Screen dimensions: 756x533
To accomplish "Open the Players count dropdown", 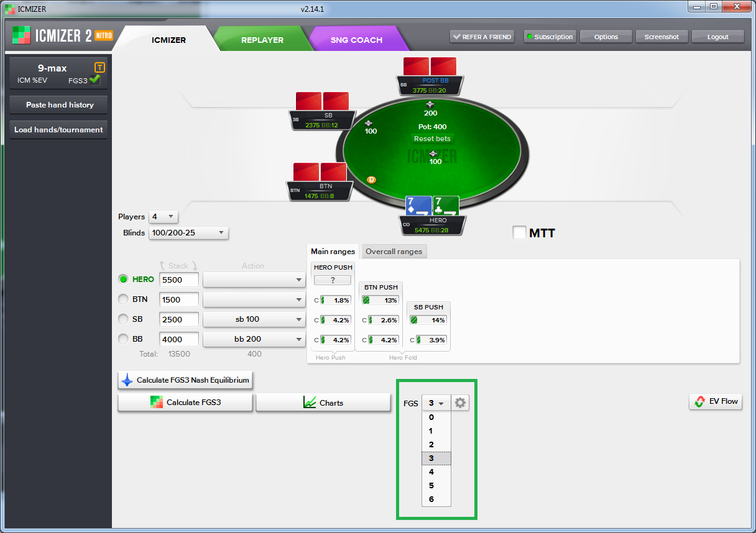I will [x=164, y=217].
